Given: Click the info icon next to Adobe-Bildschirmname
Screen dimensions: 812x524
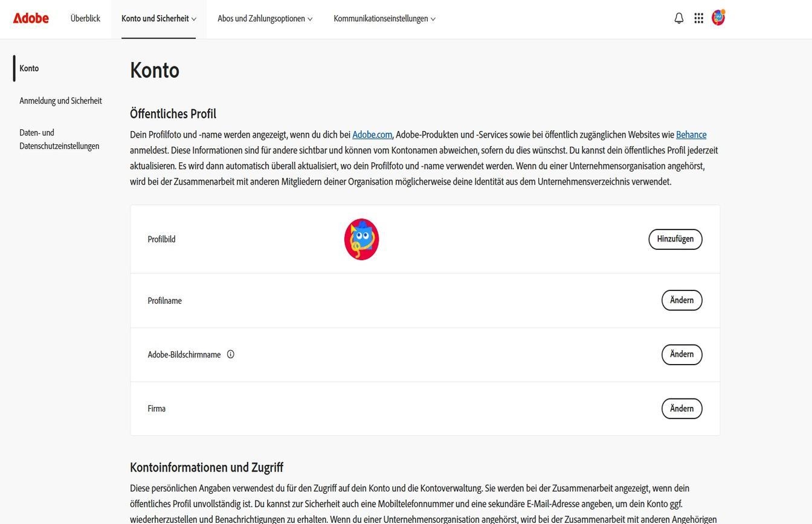Looking at the screenshot, I should point(230,354).
